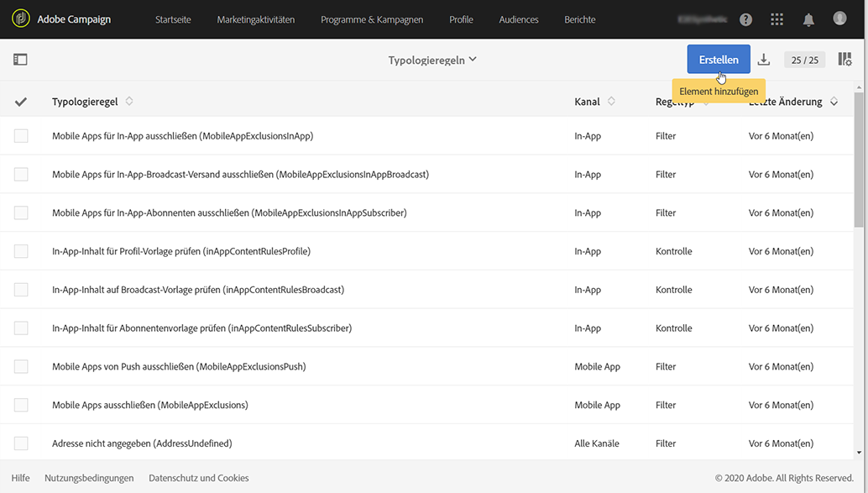The width and height of the screenshot is (868, 493).
Task: Open the help question mark icon
Action: (x=745, y=19)
